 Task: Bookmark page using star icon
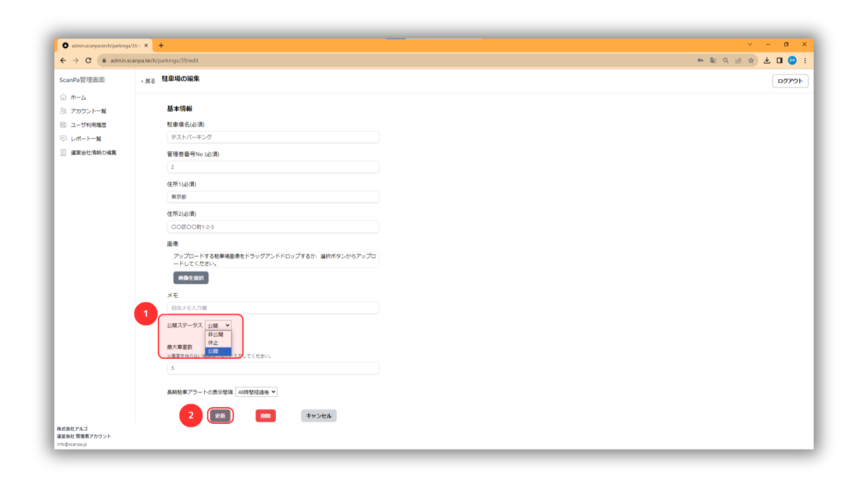click(x=751, y=61)
